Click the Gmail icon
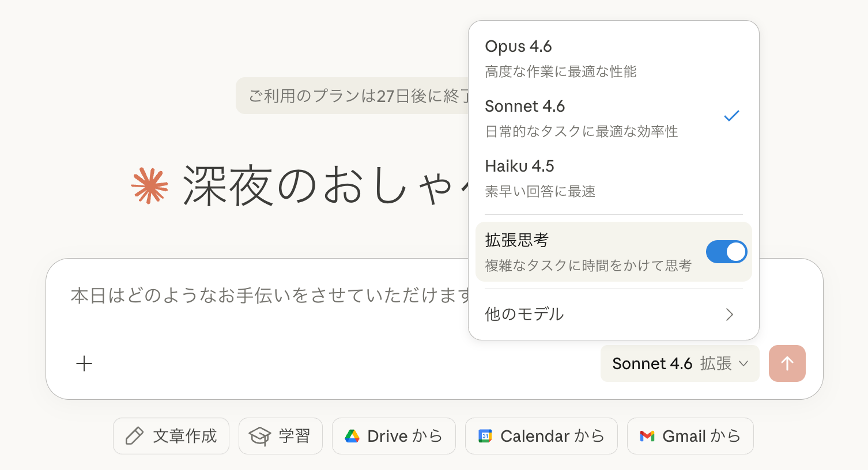868x470 pixels. click(648, 436)
